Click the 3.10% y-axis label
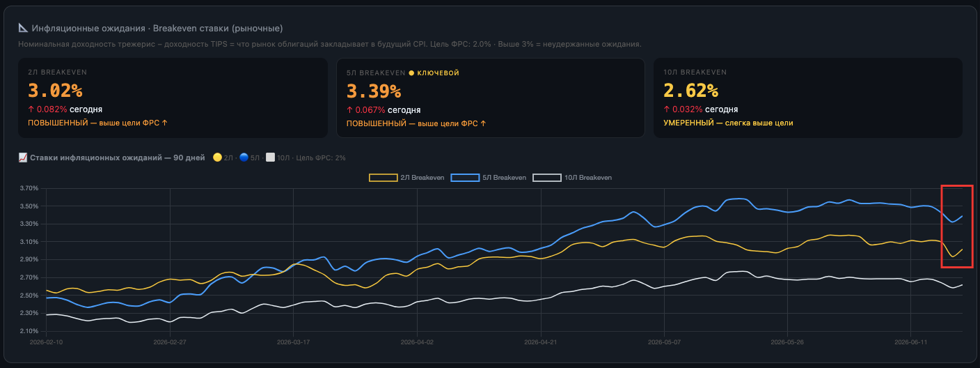This screenshot has height=368, width=980. pos(29,242)
